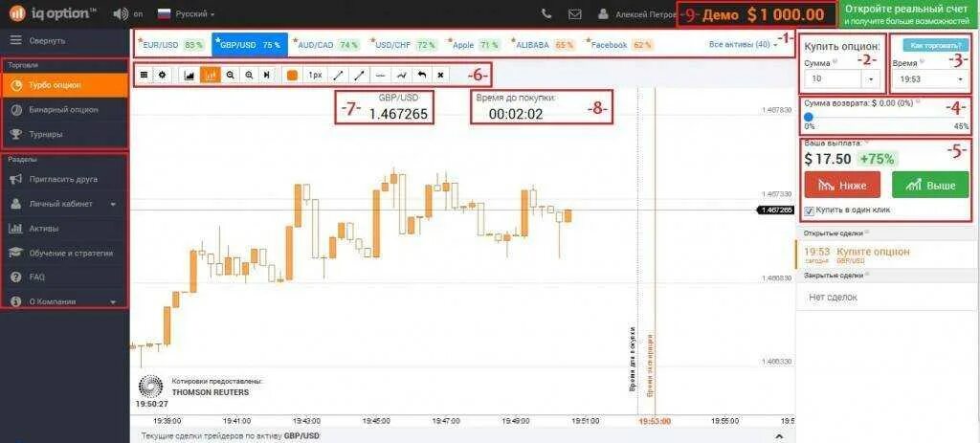
Task: Open the chart list menu icon
Action: 144,75
